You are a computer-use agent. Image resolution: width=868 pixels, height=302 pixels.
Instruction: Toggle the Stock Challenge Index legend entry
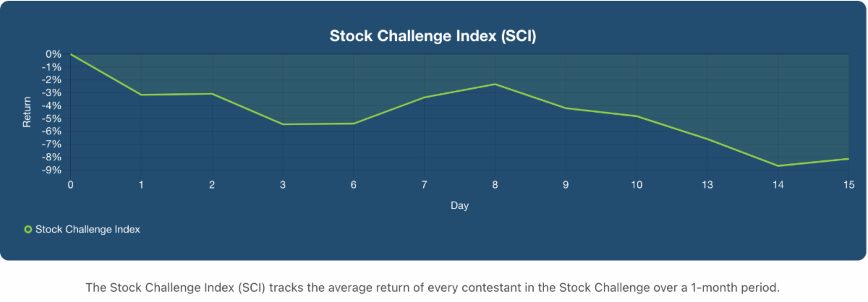88,229
